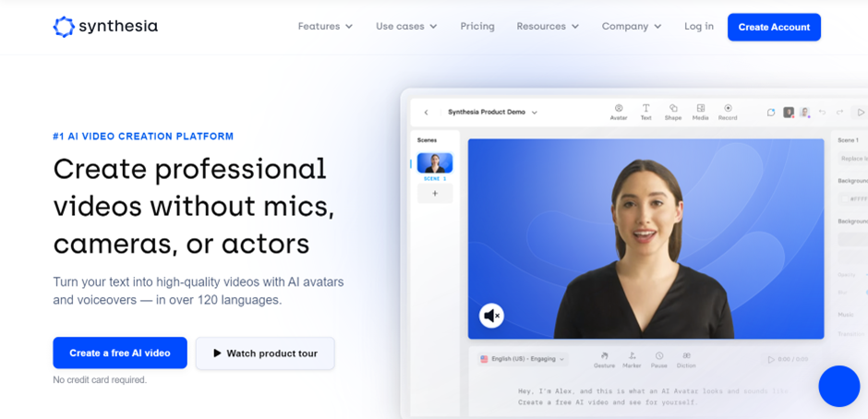Select the Avatar tool in the editor toolbar
868x419 pixels.
[619, 112]
